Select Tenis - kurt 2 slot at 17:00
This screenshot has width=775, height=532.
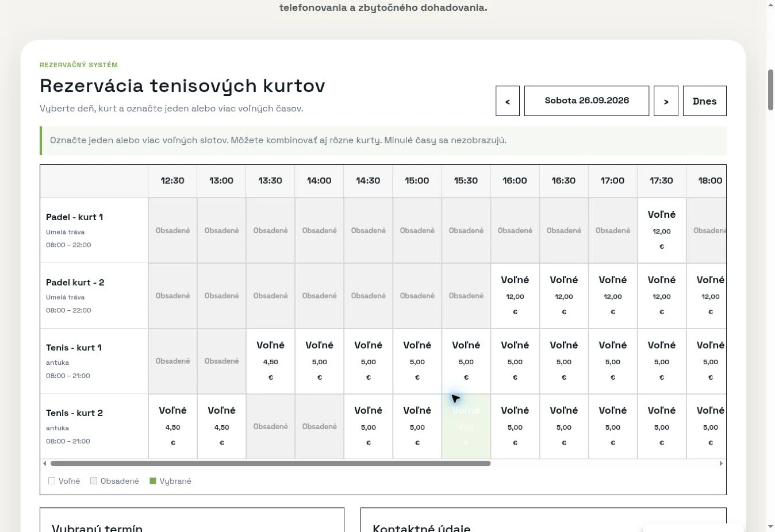[613, 427]
